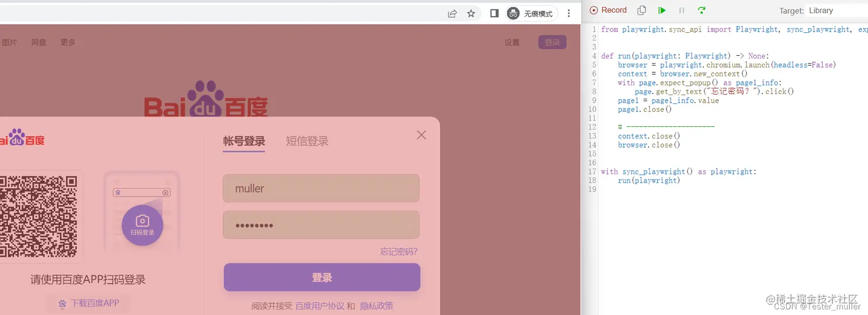Click 设置 in Baidu top bar

(512, 42)
